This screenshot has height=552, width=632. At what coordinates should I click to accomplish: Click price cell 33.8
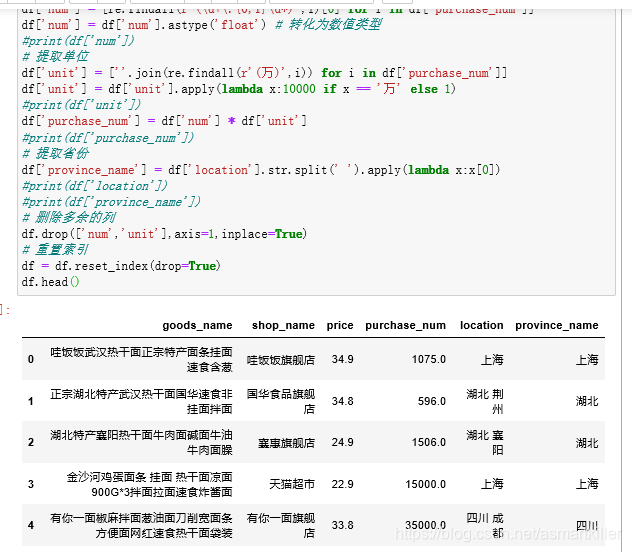[342, 525]
